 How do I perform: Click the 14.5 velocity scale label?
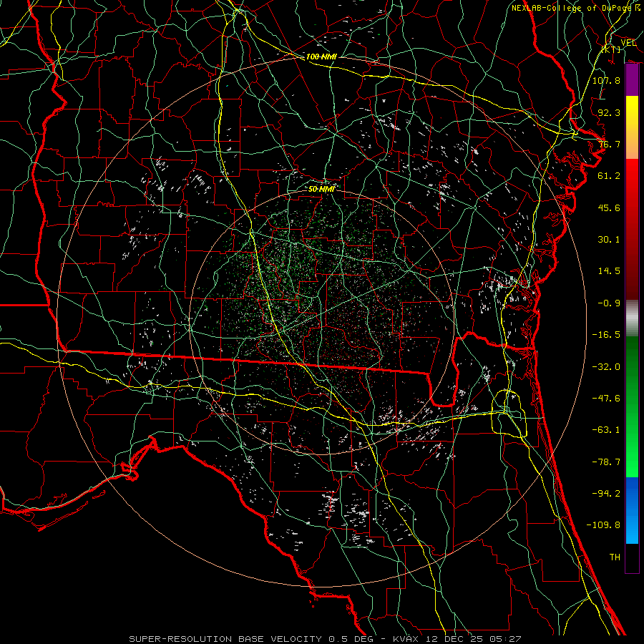pos(609,271)
